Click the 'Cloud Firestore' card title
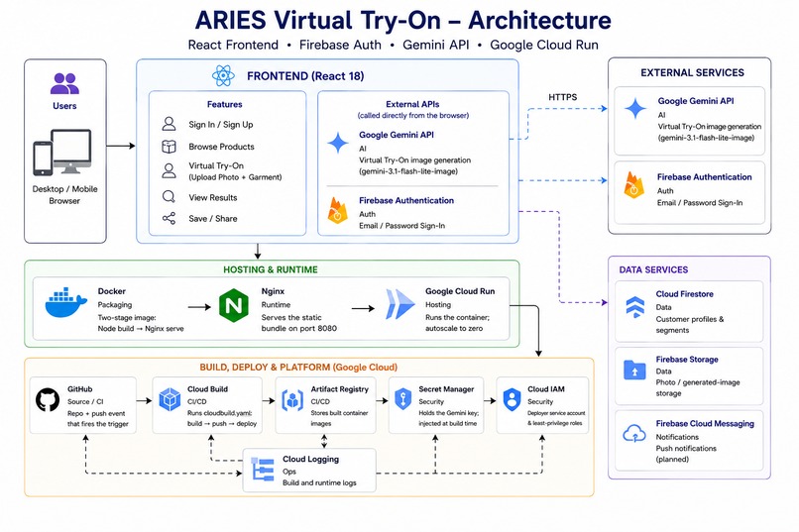Viewport: 799px width, 532px height. [x=684, y=294]
